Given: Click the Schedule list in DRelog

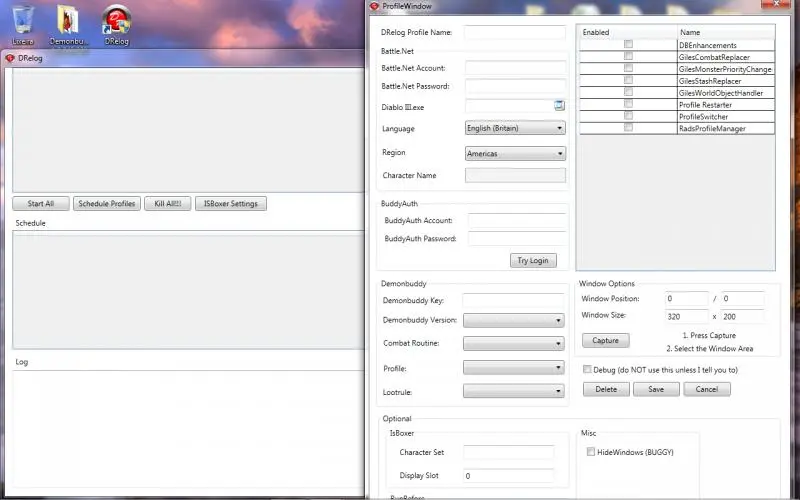Looking at the screenshot, I should click(x=188, y=290).
